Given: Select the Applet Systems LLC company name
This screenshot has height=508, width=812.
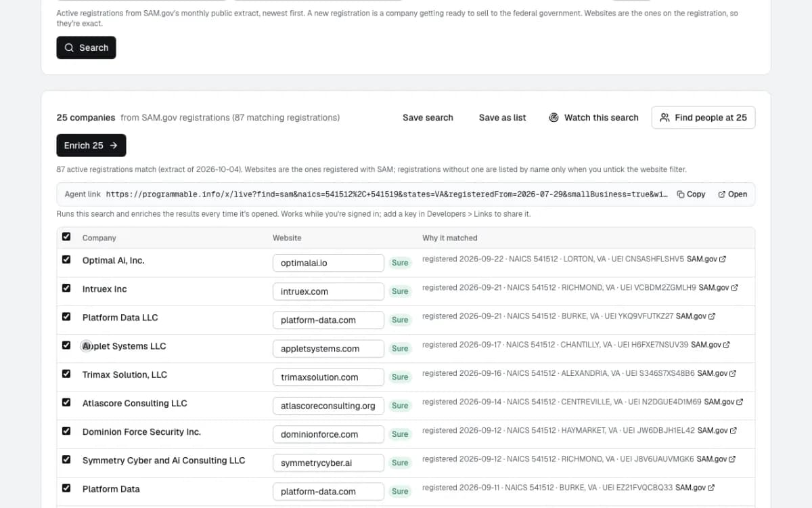Looking at the screenshot, I should 124,345.
